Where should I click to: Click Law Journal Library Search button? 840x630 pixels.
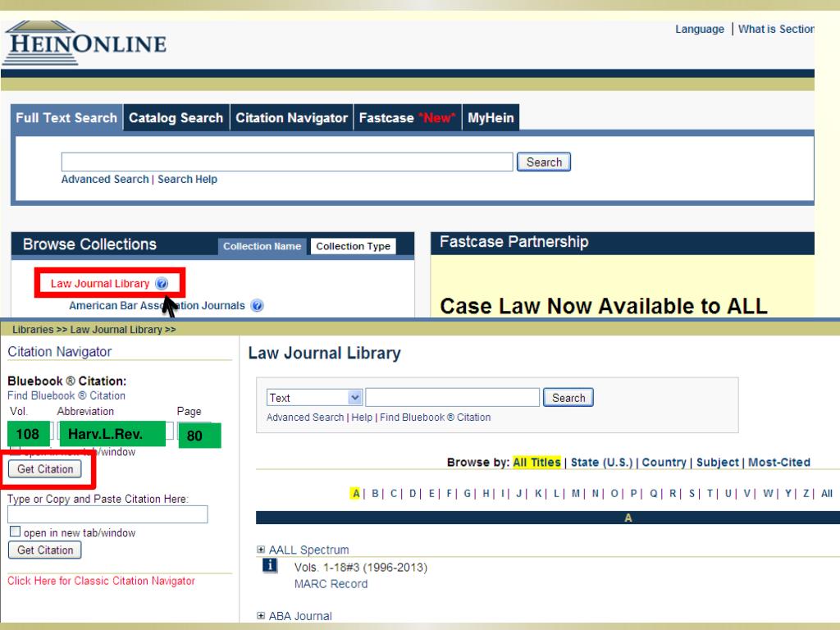point(568,398)
